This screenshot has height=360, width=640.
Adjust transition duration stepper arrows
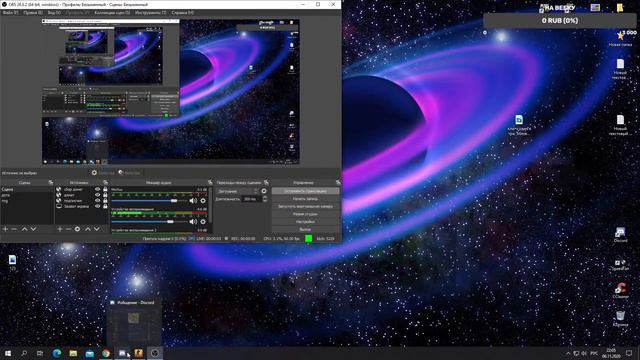pos(264,199)
